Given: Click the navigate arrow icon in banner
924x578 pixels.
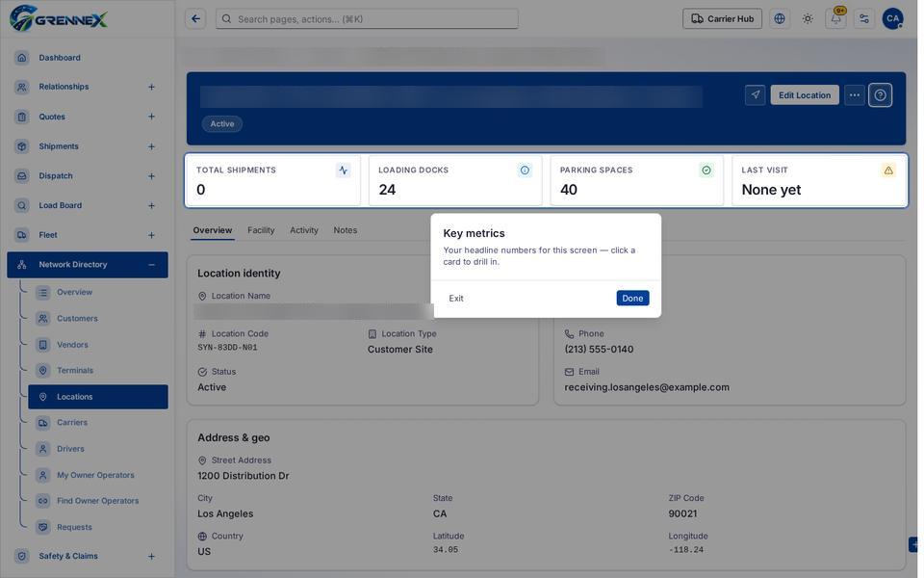Looking at the screenshot, I should click(755, 95).
